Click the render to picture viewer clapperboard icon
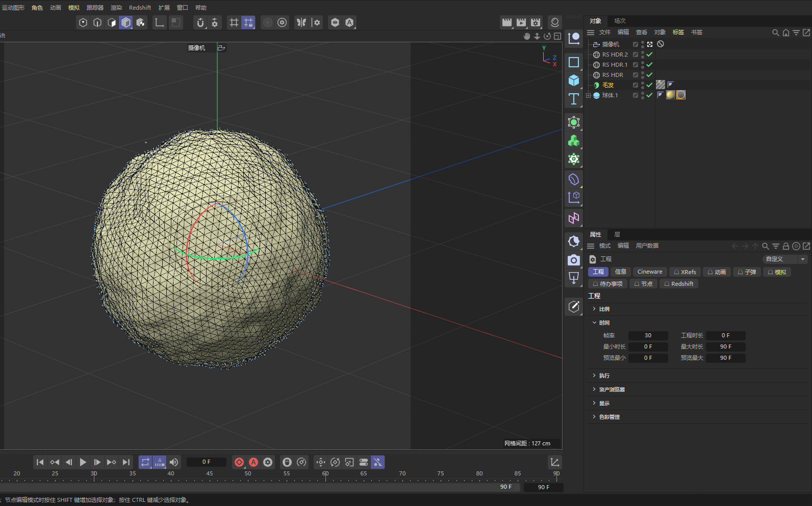Viewport: 812px width, 506px height. point(521,22)
